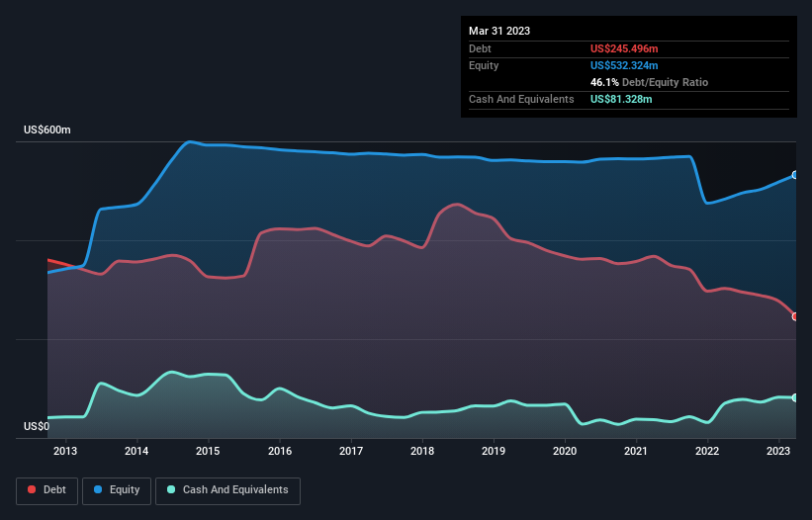Click the teal dot beside Cash And Equivalents
Image resolution: width=812 pixels, height=520 pixels.
tap(172, 490)
